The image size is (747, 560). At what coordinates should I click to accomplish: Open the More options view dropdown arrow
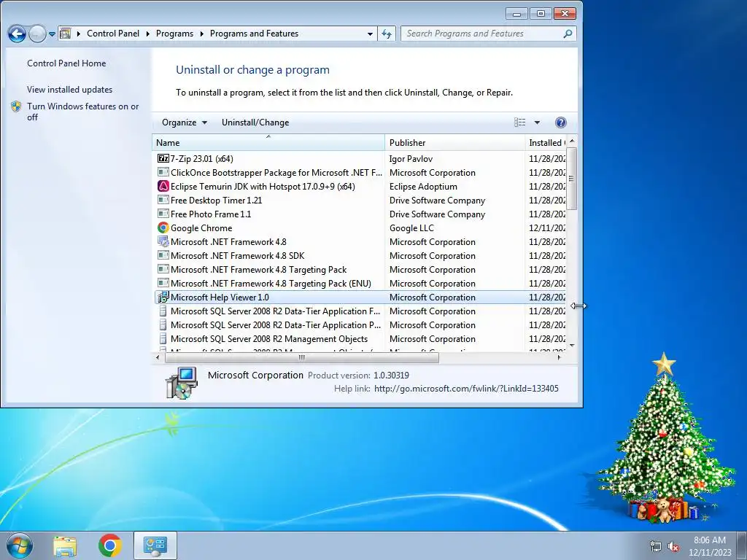[537, 122]
